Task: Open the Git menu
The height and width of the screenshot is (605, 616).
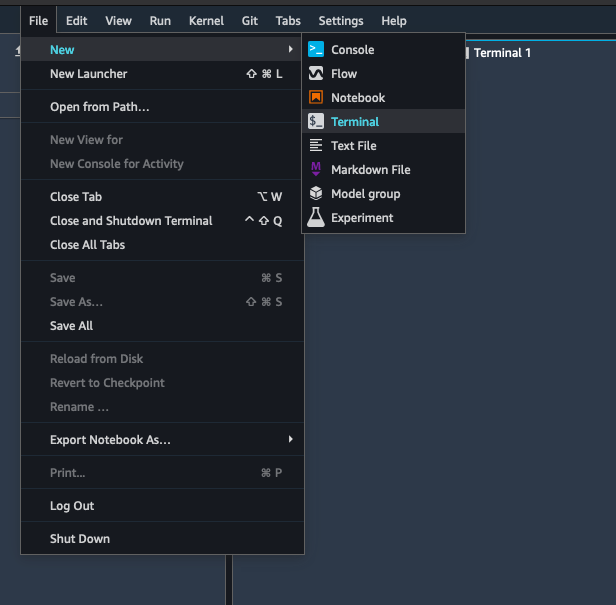Action: (x=250, y=20)
